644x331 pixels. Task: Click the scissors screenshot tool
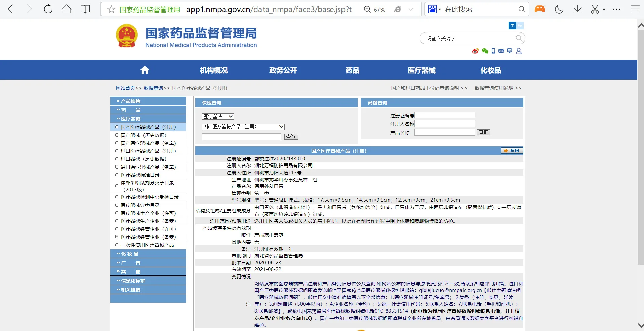[595, 9]
